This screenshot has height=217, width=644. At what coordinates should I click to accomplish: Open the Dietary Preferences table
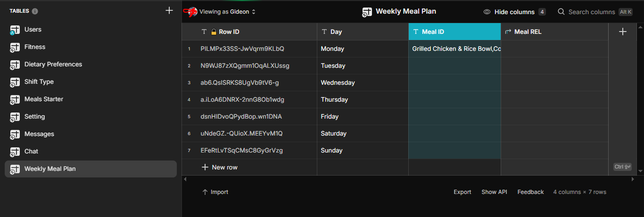(x=53, y=64)
